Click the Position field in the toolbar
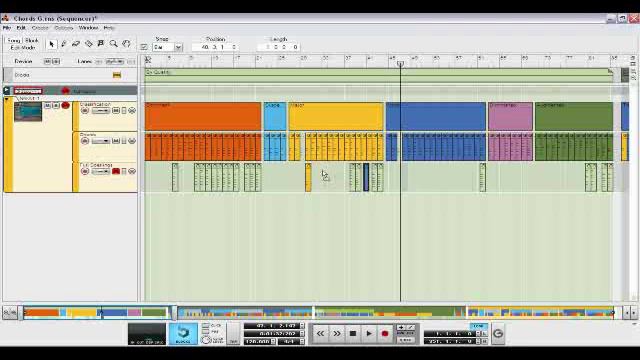640x360 pixels. (215, 47)
